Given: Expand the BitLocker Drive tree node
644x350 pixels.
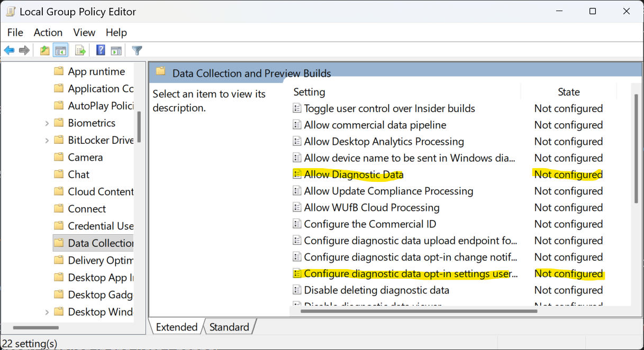Looking at the screenshot, I should tap(47, 140).
